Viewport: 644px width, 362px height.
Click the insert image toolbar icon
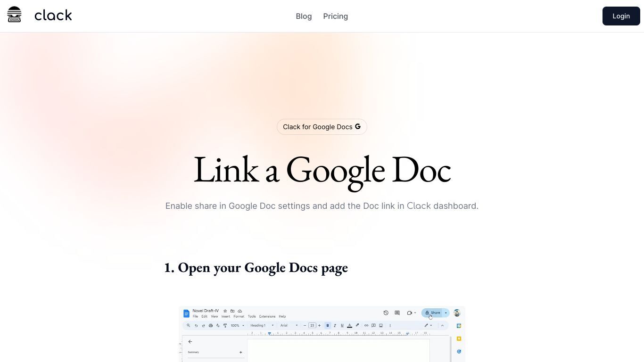coord(381,326)
